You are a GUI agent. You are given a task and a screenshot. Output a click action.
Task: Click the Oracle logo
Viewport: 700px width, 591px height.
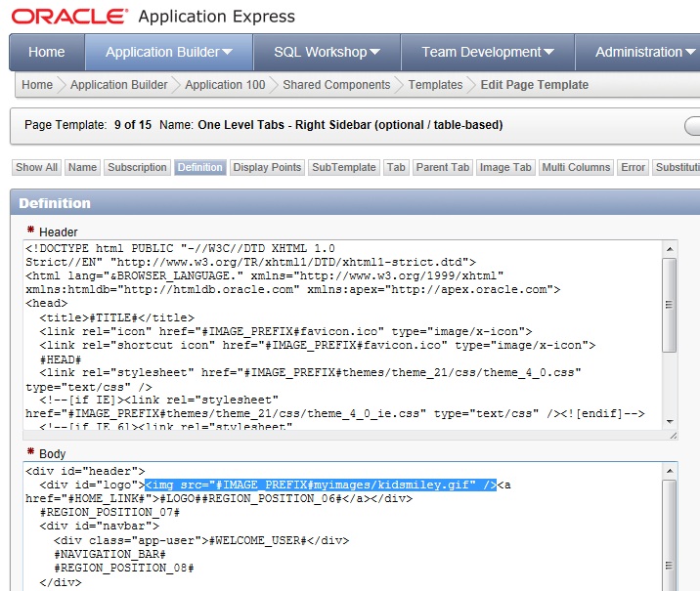click(69, 17)
